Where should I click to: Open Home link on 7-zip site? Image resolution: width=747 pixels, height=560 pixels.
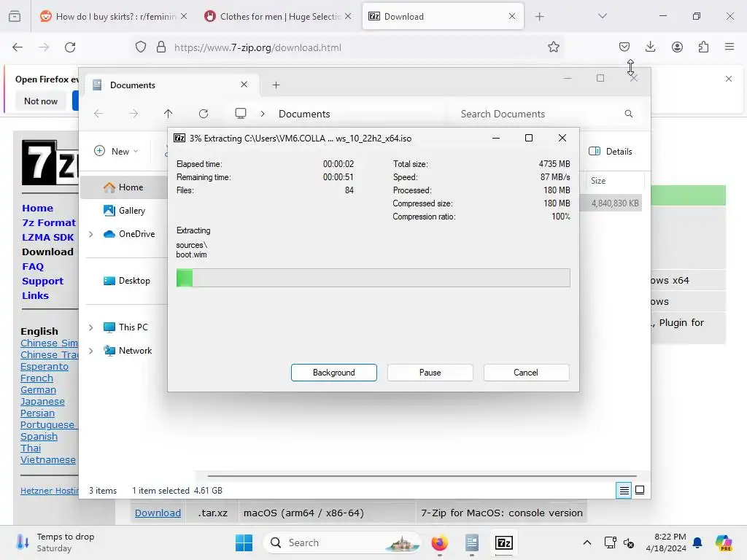[38, 208]
